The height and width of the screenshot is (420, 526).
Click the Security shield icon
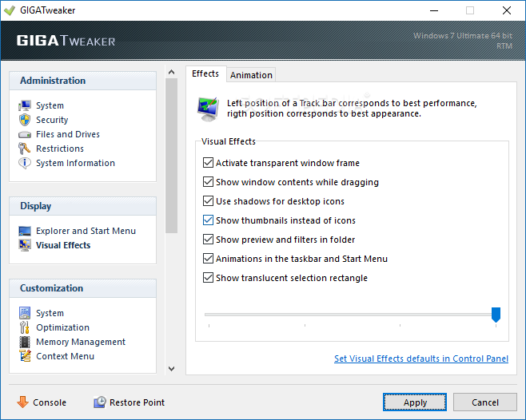(x=25, y=120)
